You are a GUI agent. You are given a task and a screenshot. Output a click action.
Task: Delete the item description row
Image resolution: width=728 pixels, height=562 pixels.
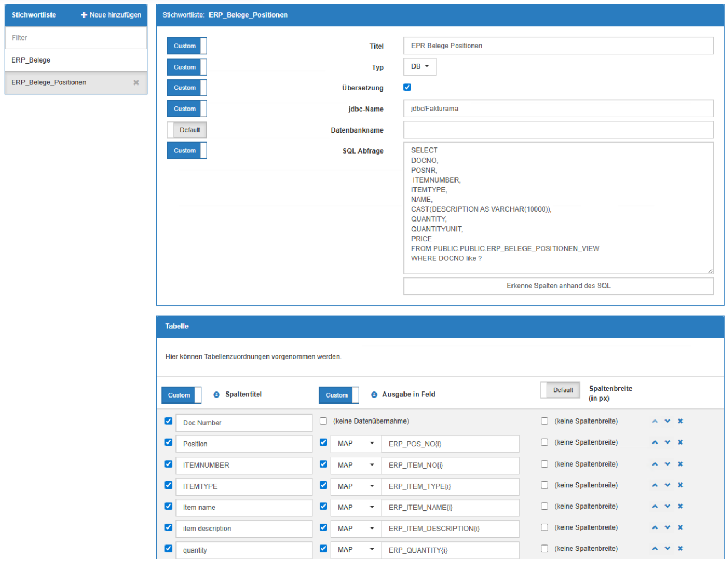tap(680, 527)
